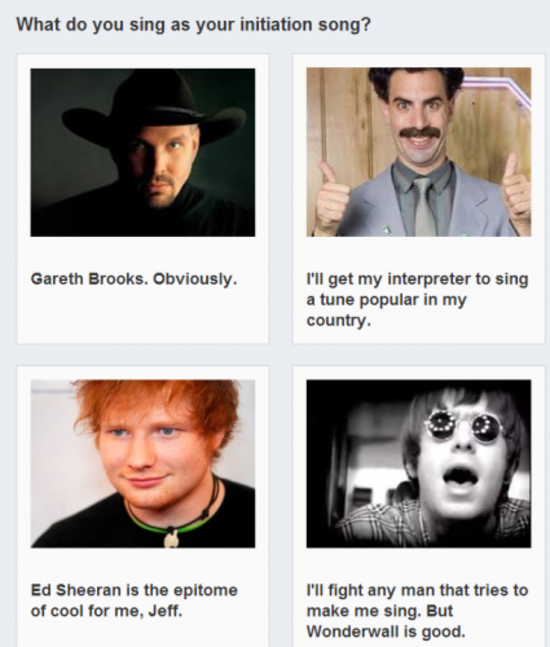This screenshot has width=550, height=647.
Task: Choose "I'll get my interpreter to sing" answer text
Action: (417, 279)
